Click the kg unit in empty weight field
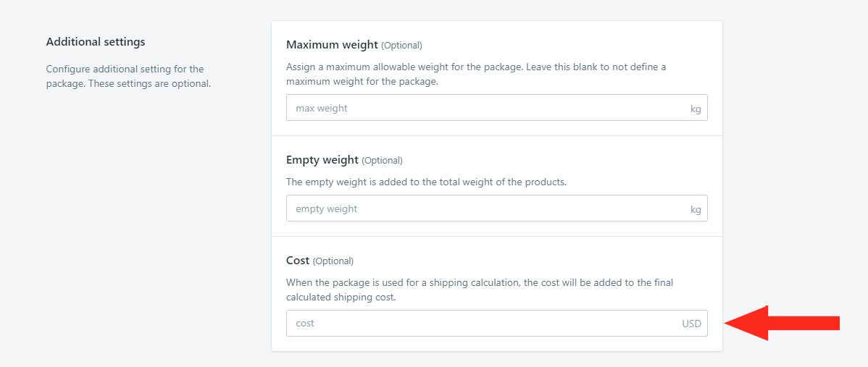868x367 pixels. (x=696, y=209)
